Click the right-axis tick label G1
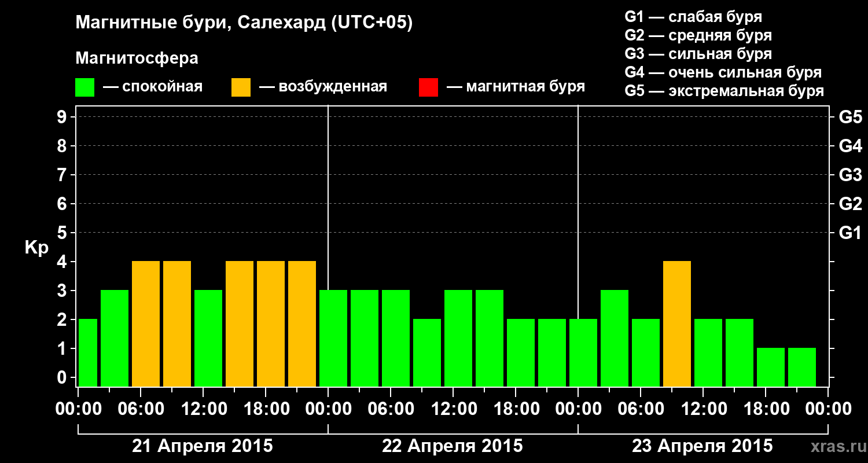Image resolution: width=868 pixels, height=463 pixels. coord(851,233)
